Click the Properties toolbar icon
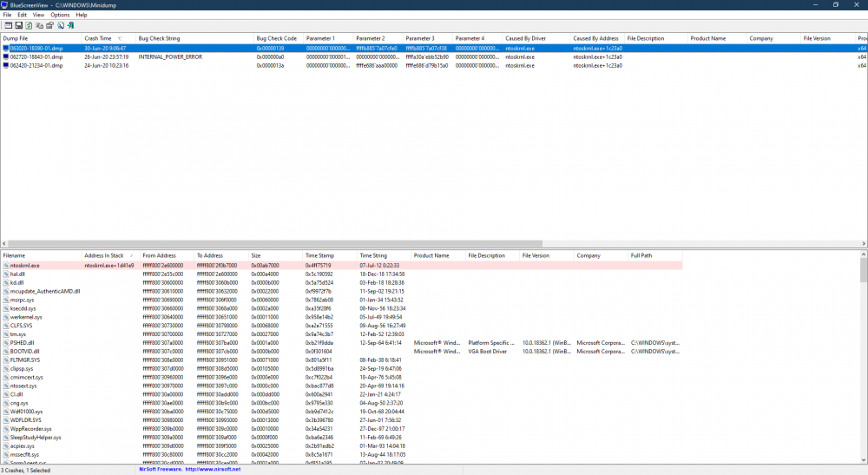Viewport: 868px width, 475px height. (49, 25)
